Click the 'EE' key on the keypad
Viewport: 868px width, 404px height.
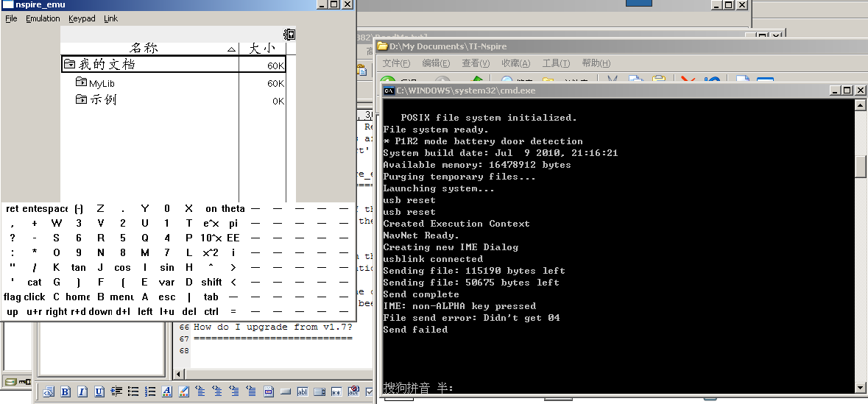(x=233, y=238)
